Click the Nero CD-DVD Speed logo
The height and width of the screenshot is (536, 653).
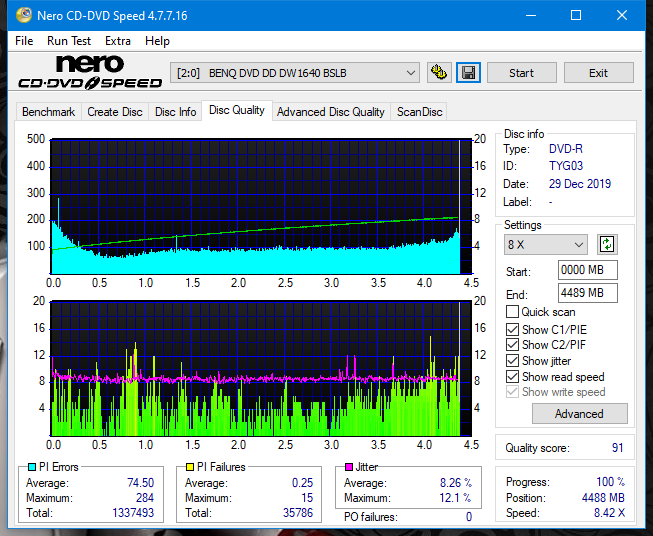coord(90,72)
